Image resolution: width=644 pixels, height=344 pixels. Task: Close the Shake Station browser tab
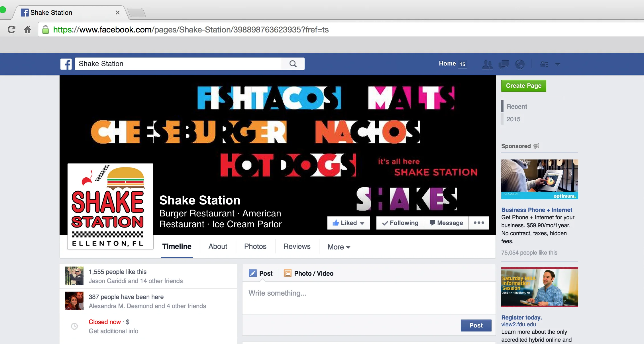(x=117, y=13)
